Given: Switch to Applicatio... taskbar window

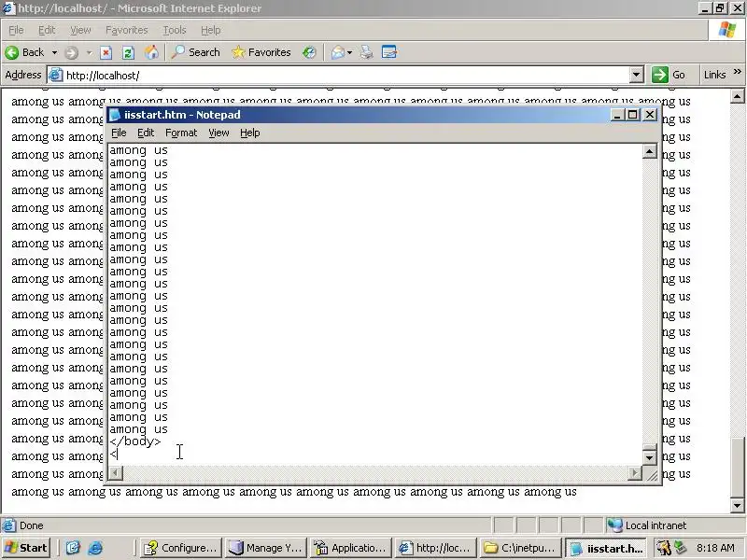Looking at the screenshot, I should 350,548.
